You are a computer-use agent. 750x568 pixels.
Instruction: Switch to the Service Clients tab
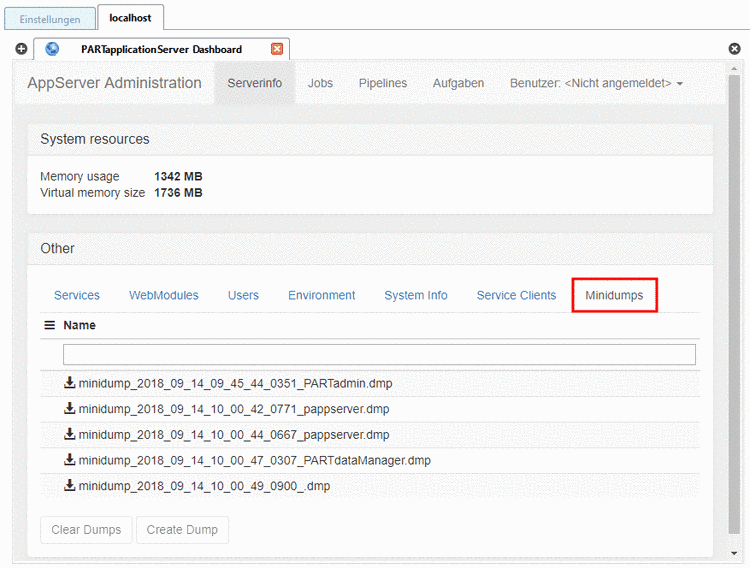pos(516,295)
